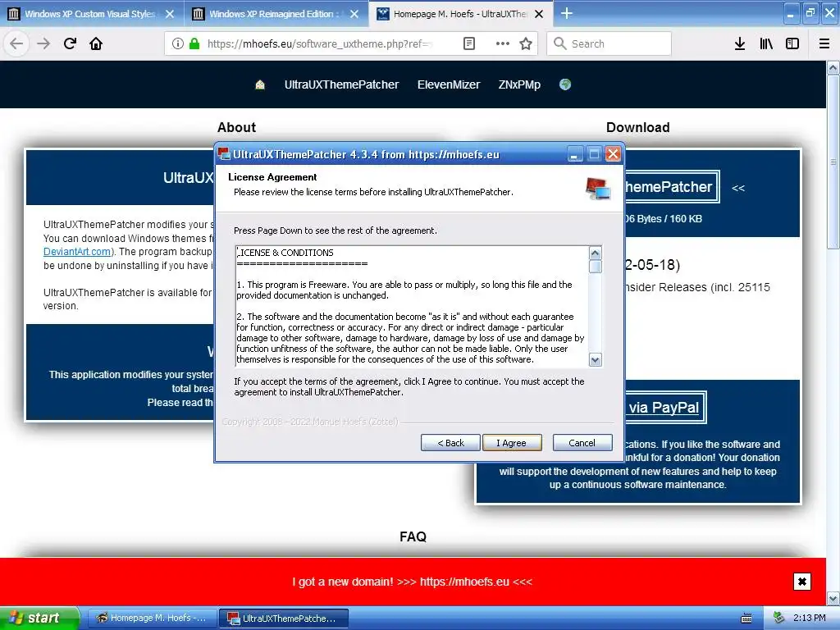Click license text scrollbar up arrow
840x630 pixels.
[596, 253]
